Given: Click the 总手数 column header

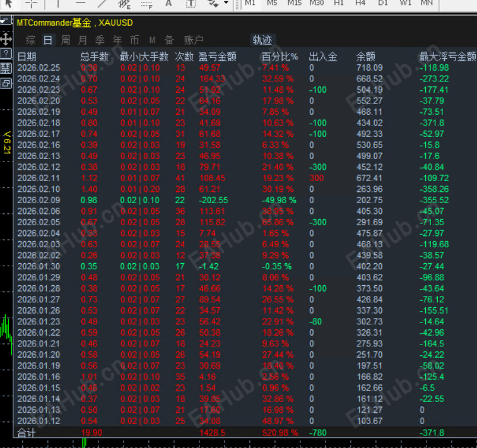Looking at the screenshot, I should pyautogui.click(x=94, y=57).
